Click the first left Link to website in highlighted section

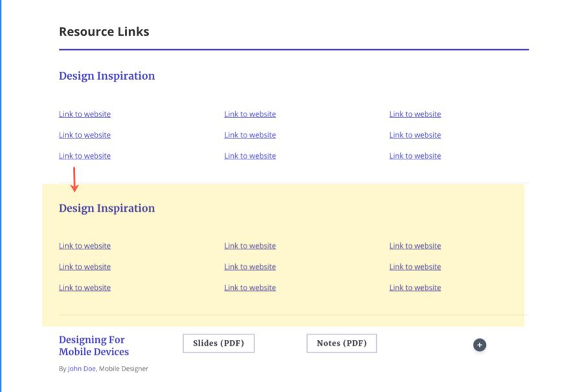(84, 246)
